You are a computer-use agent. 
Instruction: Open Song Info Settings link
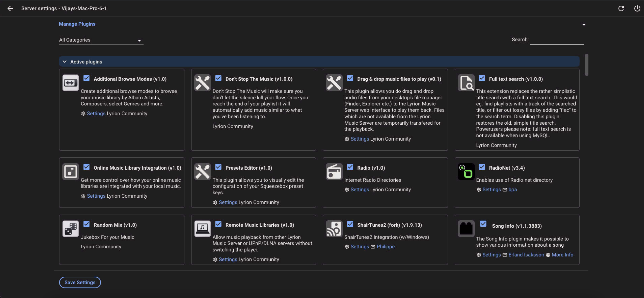[491, 255]
